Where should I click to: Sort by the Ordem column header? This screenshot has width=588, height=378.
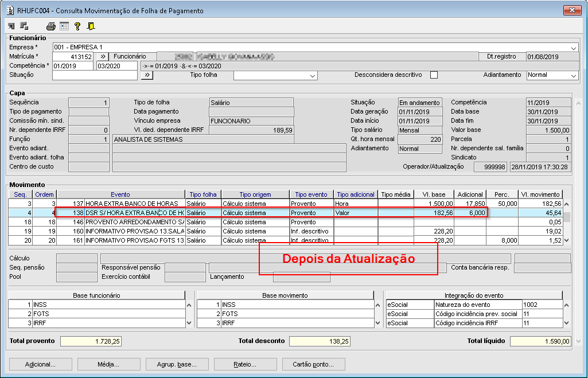[44, 194]
